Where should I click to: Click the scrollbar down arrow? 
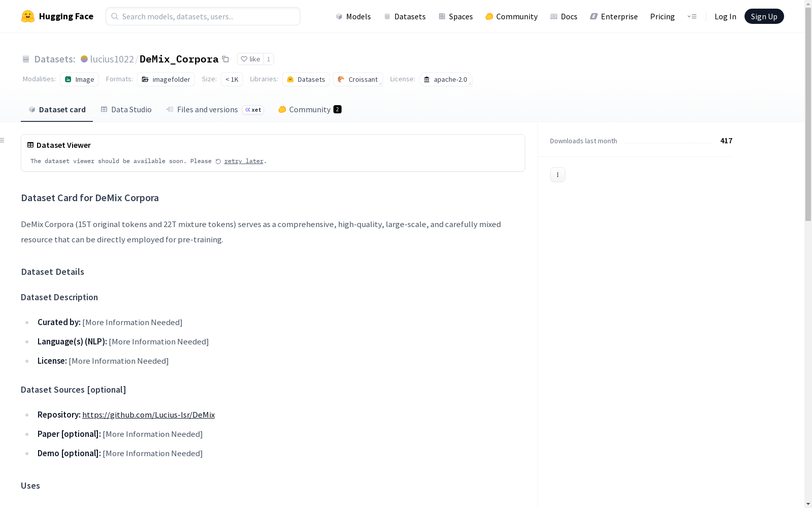pos(808,504)
